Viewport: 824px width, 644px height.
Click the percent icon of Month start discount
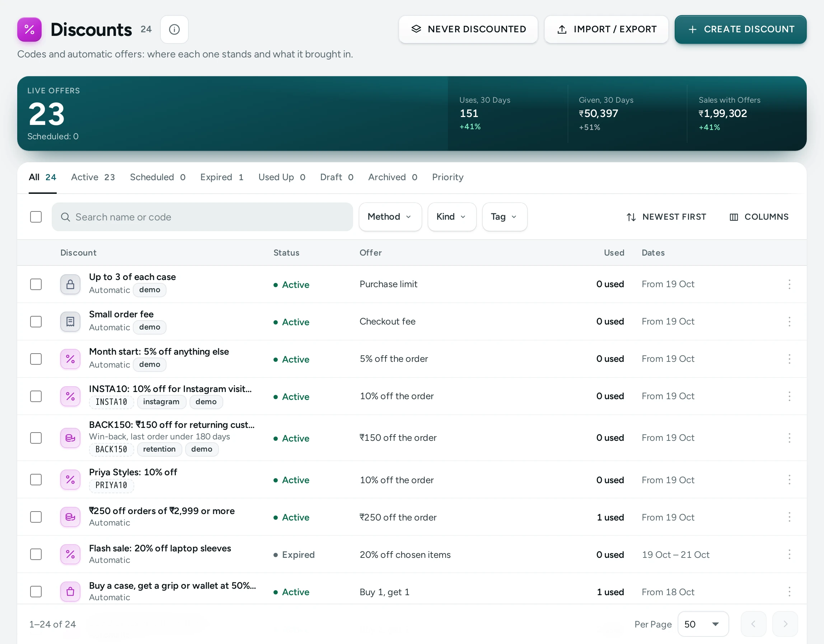(x=70, y=359)
